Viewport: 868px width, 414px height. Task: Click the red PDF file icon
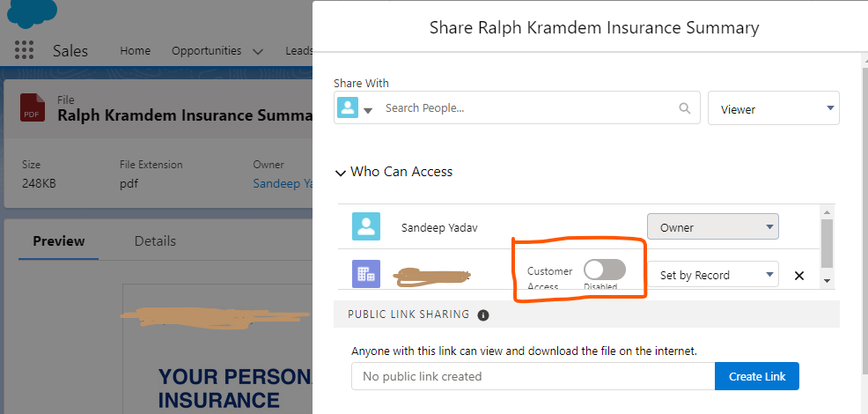[33, 107]
